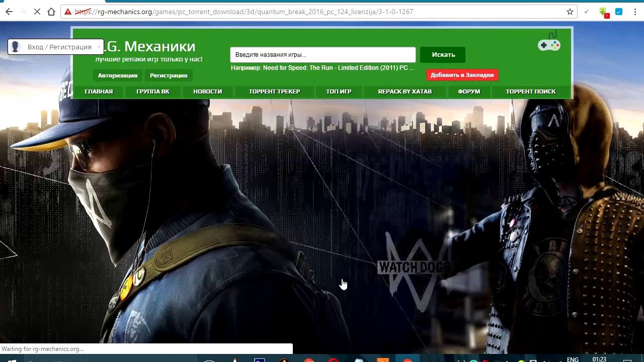The height and width of the screenshot is (362, 644).
Task: Click the Авторизация button
Action: coord(117,75)
